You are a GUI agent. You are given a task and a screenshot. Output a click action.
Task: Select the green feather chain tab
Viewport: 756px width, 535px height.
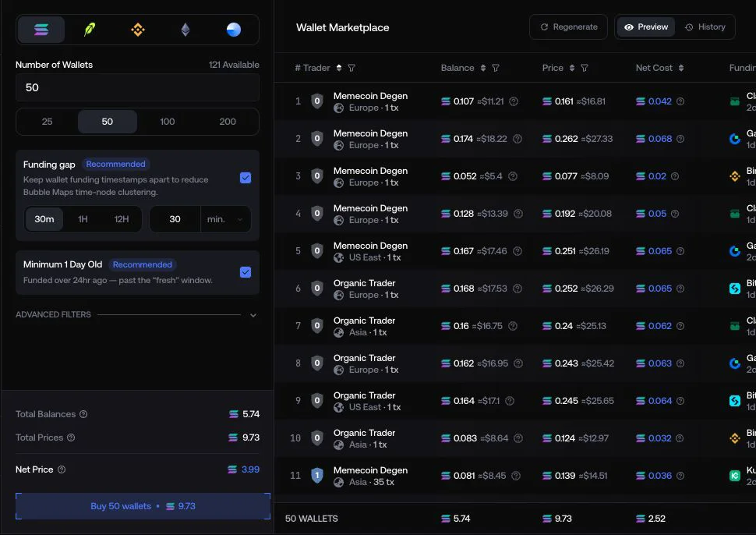90,30
